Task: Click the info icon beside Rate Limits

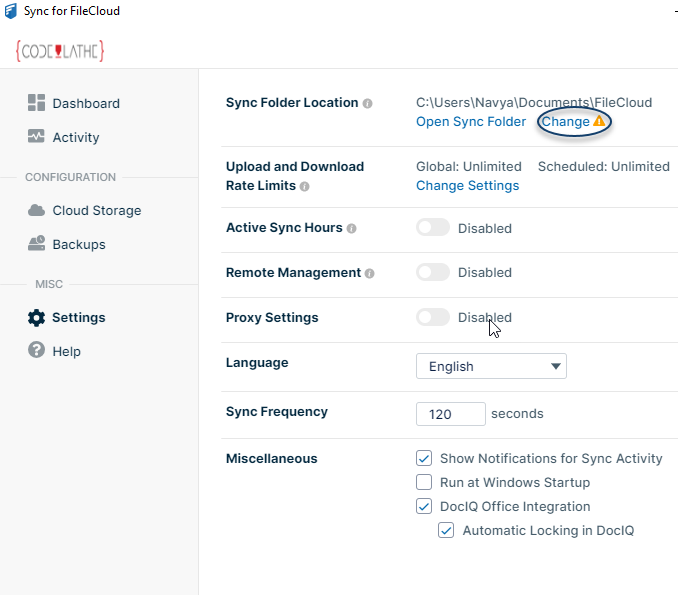Action: [x=304, y=186]
